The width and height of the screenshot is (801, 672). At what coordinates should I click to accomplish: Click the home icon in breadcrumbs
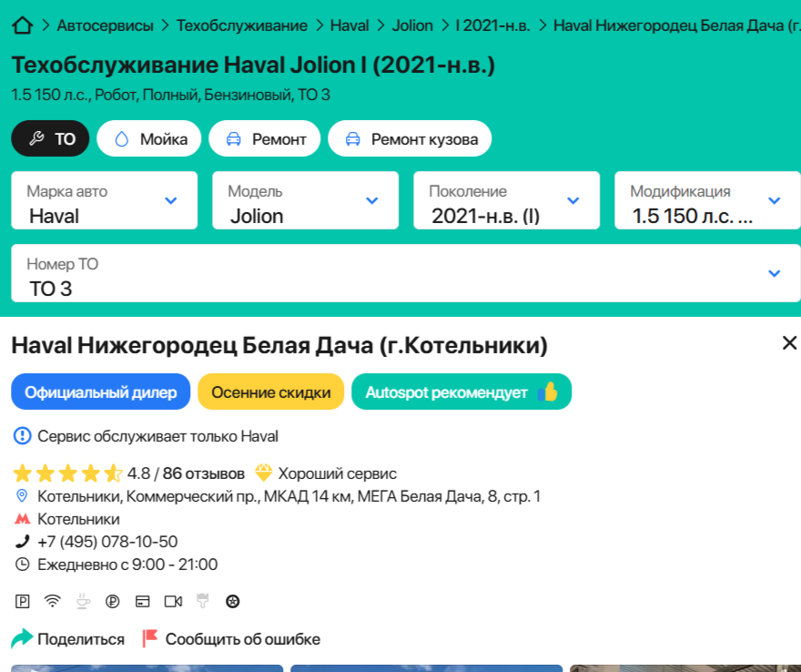point(23,25)
